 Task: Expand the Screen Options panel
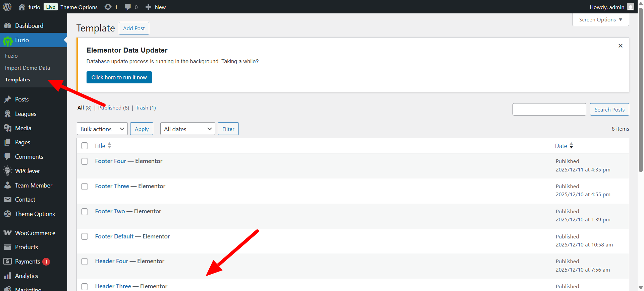coord(600,20)
